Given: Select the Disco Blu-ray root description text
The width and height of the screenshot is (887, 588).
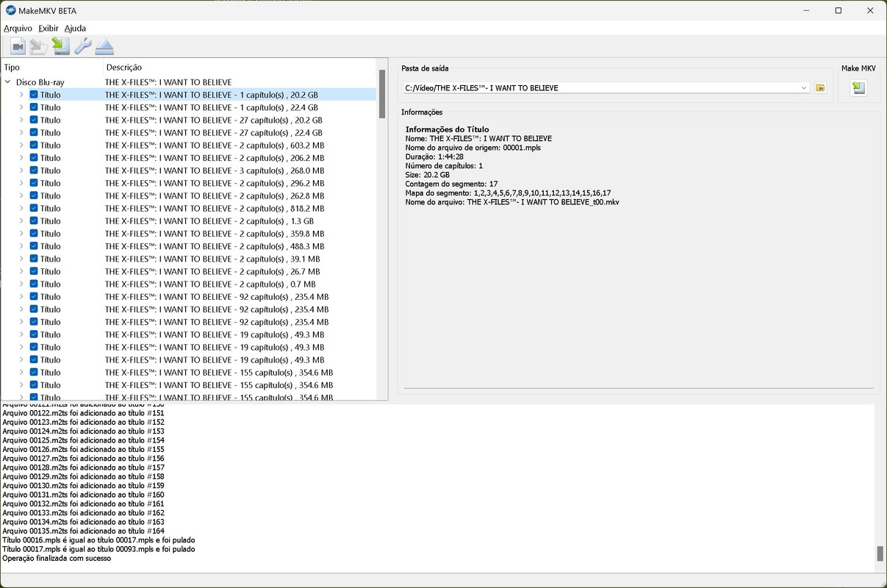Looking at the screenshot, I should (x=168, y=82).
